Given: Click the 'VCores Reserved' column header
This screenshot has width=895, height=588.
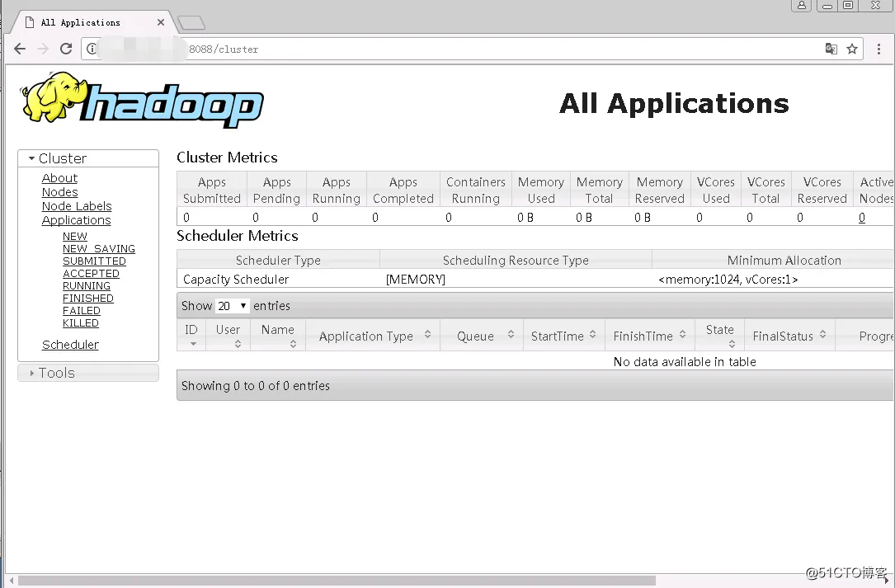Looking at the screenshot, I should click(822, 191).
